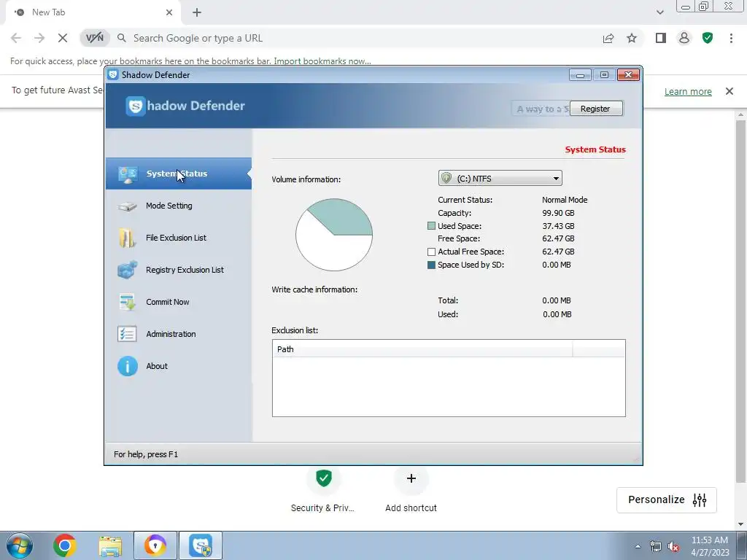Viewport: 747px width, 560px height.
Task: Select Commit Now section
Action: pyautogui.click(x=167, y=302)
